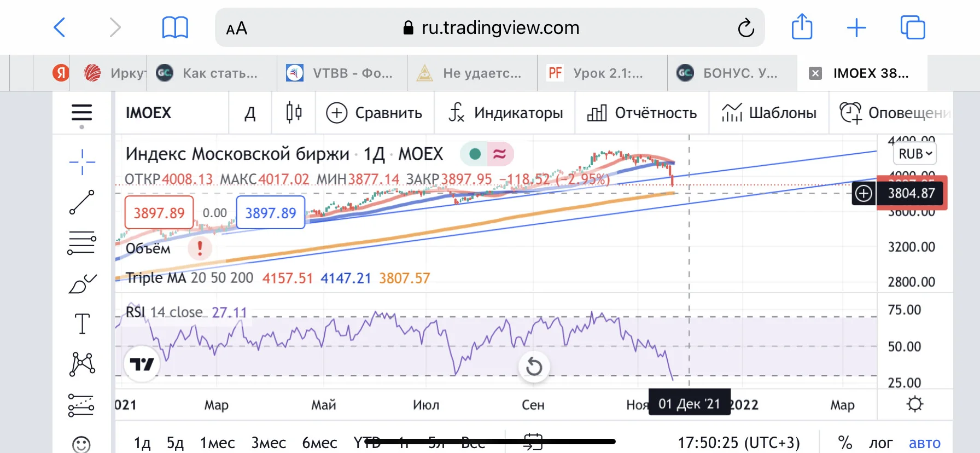Select the trend line drawing tool
Image resolution: width=980 pixels, height=453 pixels.
point(82,202)
